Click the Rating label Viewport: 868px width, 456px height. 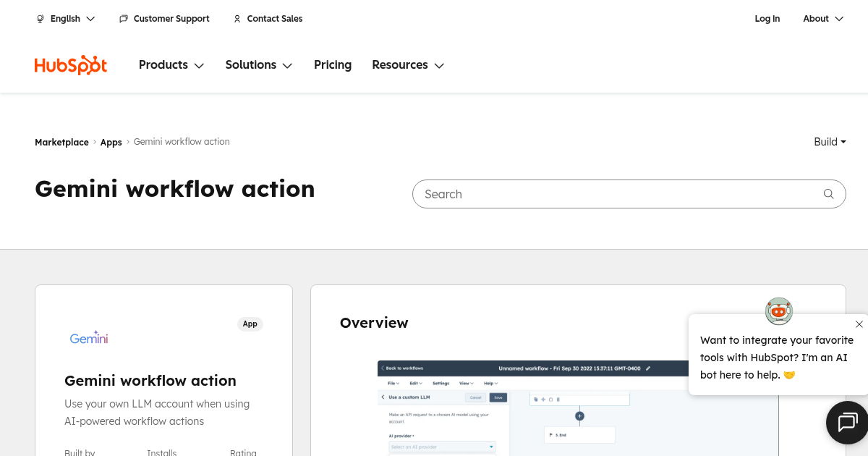pyautogui.click(x=243, y=452)
